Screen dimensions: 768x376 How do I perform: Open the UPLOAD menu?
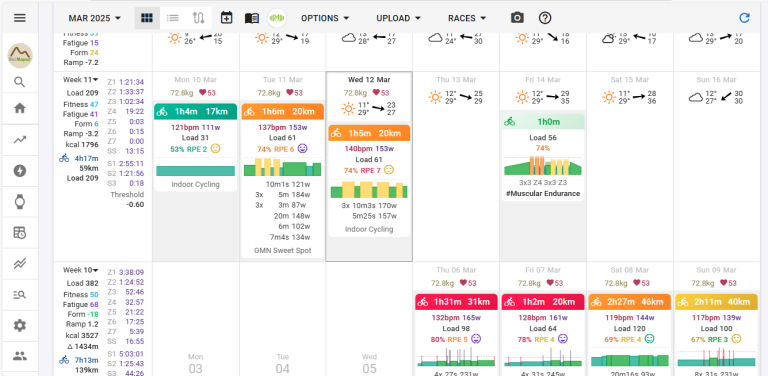pyautogui.click(x=399, y=18)
